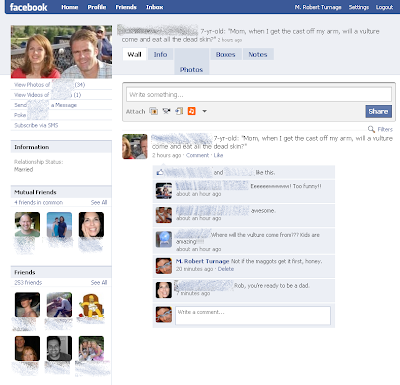Click the Poke link
Screen dimensions: 400x385
point(20,115)
